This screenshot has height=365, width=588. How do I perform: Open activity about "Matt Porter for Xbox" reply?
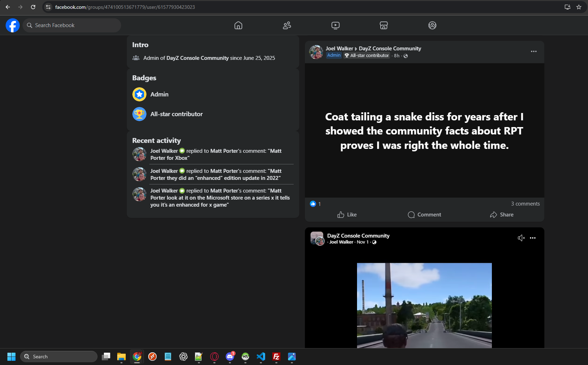coord(216,155)
